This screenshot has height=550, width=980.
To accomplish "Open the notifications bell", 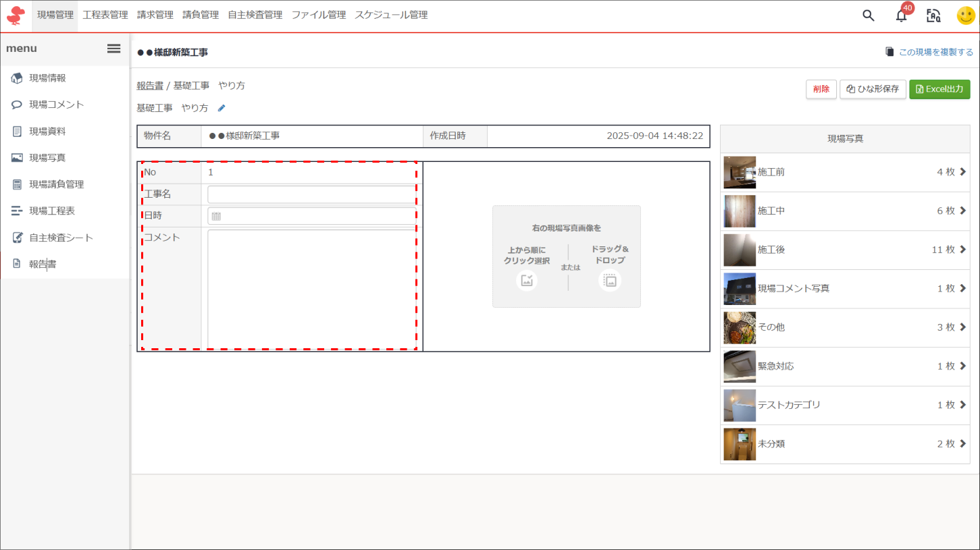I will (901, 16).
